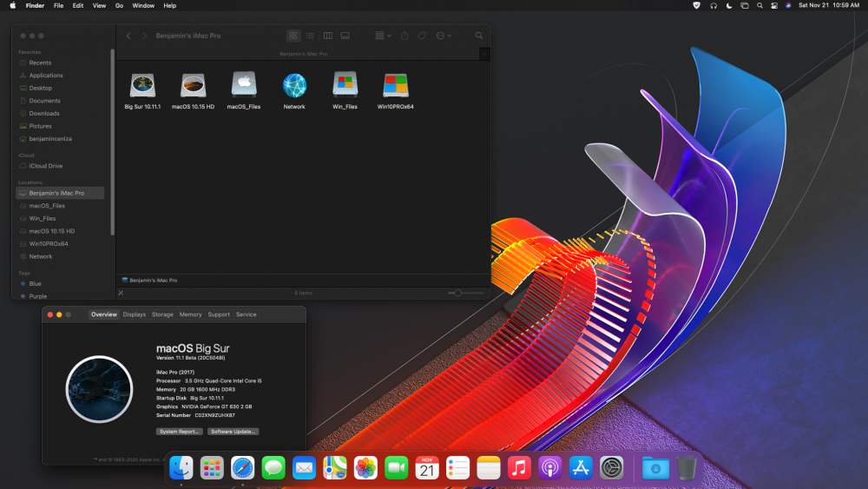The width and height of the screenshot is (868, 489).
Task: Click the Software Update button
Action: point(233,432)
